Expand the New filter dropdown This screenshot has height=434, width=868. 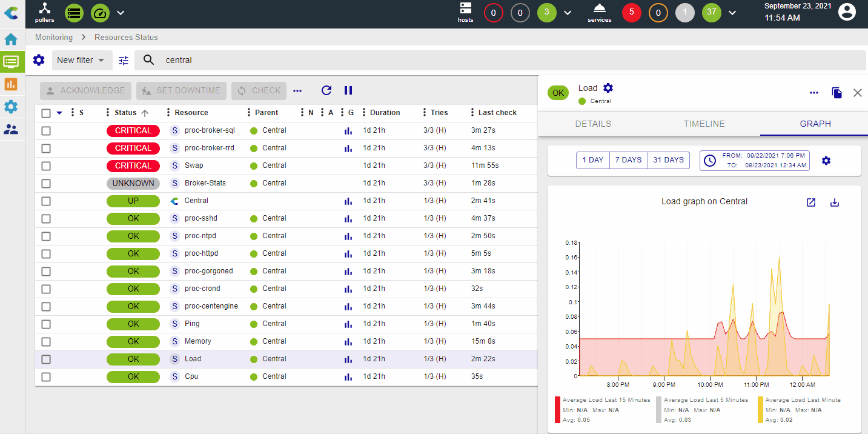point(81,61)
